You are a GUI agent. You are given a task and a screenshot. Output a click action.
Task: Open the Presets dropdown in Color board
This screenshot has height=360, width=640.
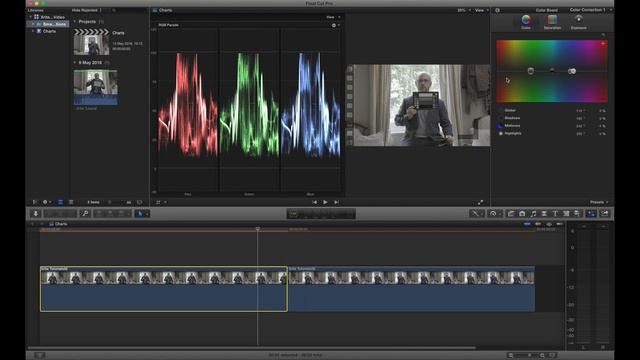point(599,202)
